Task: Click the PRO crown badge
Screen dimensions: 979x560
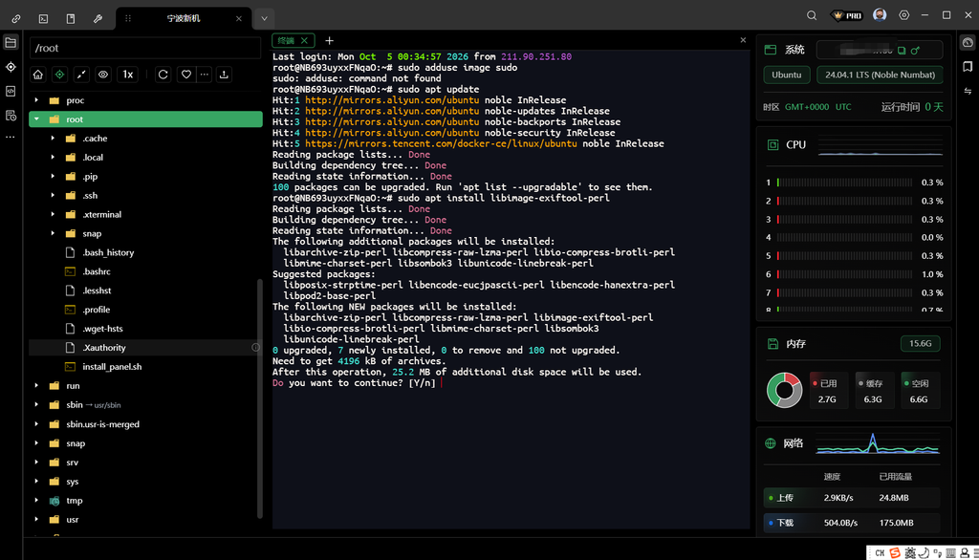Action: click(x=847, y=15)
